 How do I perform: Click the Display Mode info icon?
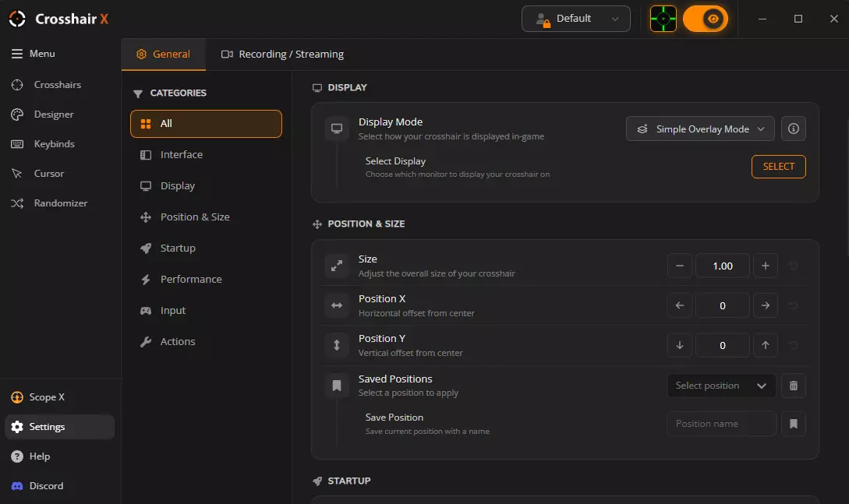pos(794,129)
